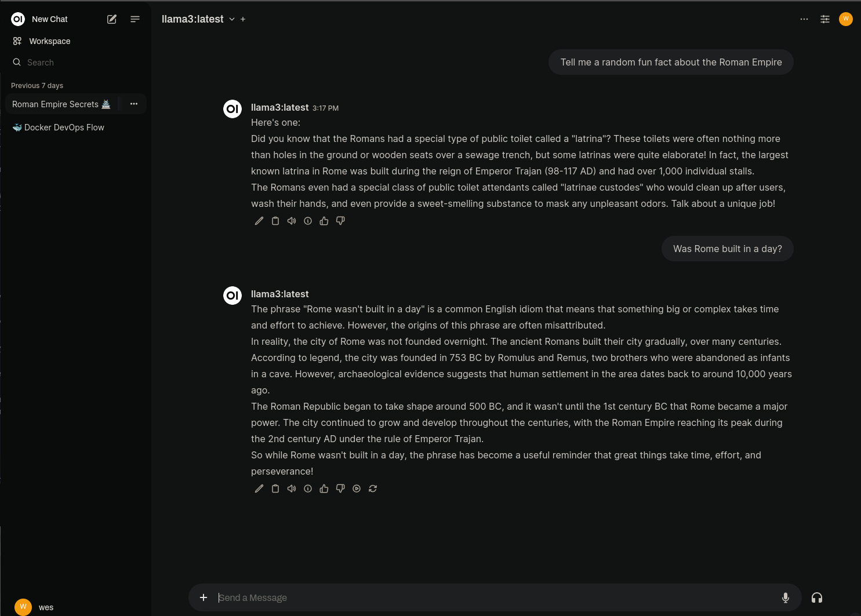Regenerate the last response
The width and height of the screenshot is (861, 616).
point(373,489)
